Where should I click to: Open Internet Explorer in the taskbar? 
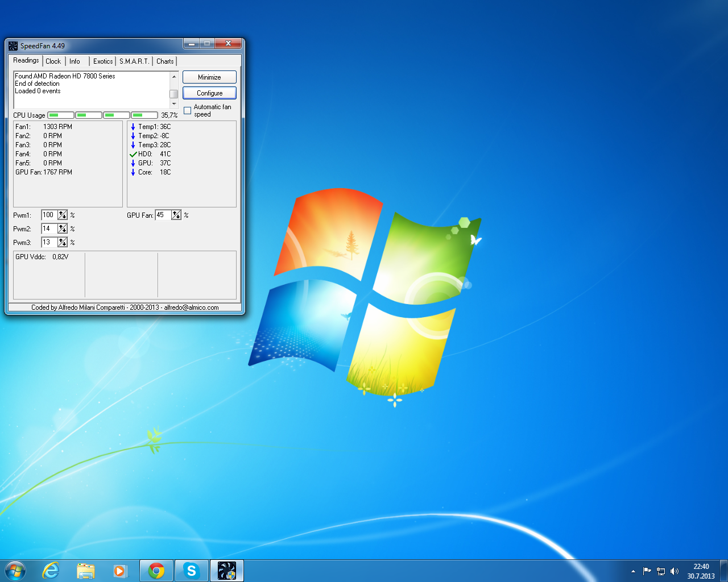tap(51, 571)
